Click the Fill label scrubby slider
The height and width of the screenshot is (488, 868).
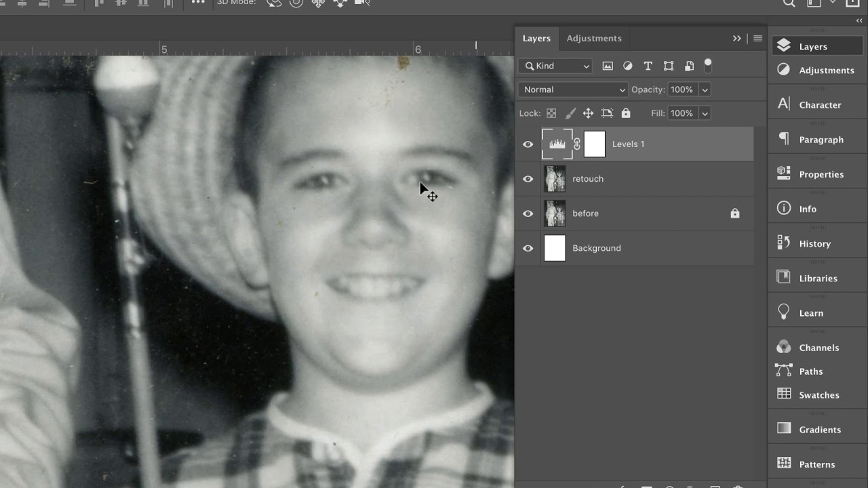(658, 113)
